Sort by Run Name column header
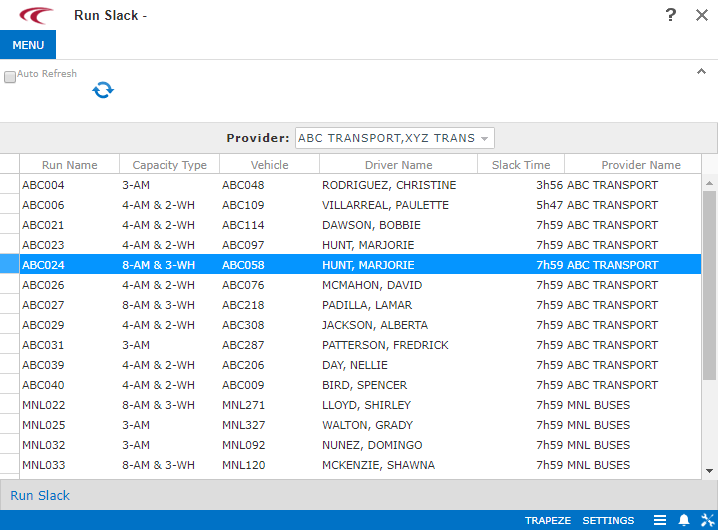Screen dimensions: 718x530 pyautogui.click(x=70, y=164)
